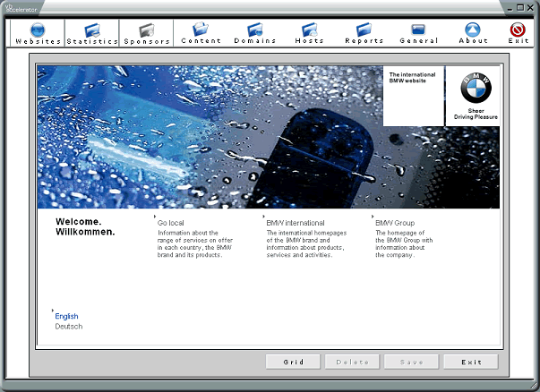Click the Save button
Viewport: 540px width, 392px height.
(x=412, y=362)
